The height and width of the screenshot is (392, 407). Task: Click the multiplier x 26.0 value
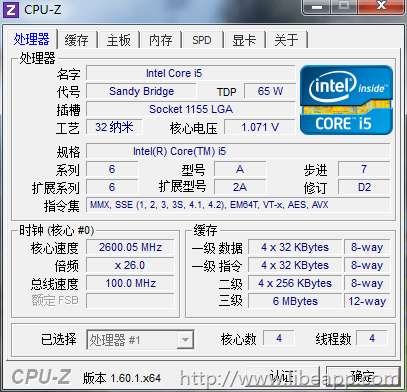pos(130,265)
